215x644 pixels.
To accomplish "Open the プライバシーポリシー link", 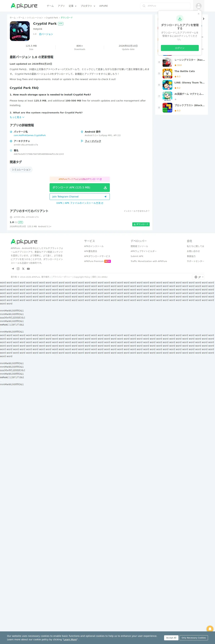I will (62, 277).
